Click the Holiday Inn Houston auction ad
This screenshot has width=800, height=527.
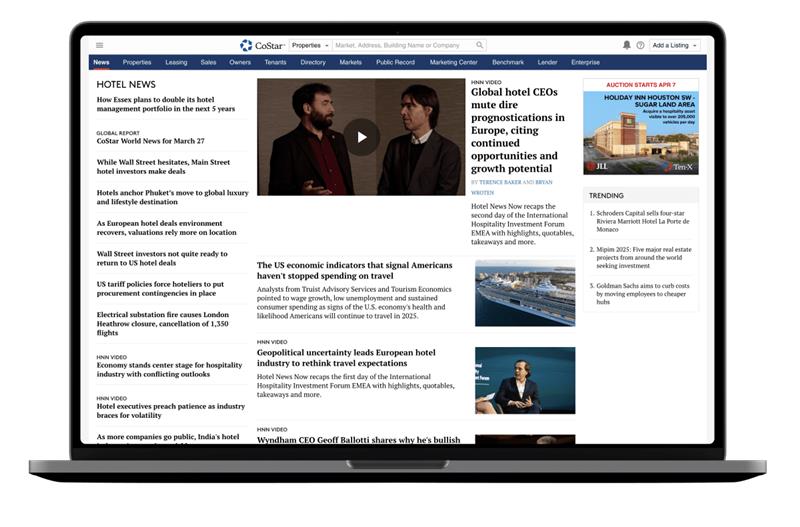(x=640, y=127)
